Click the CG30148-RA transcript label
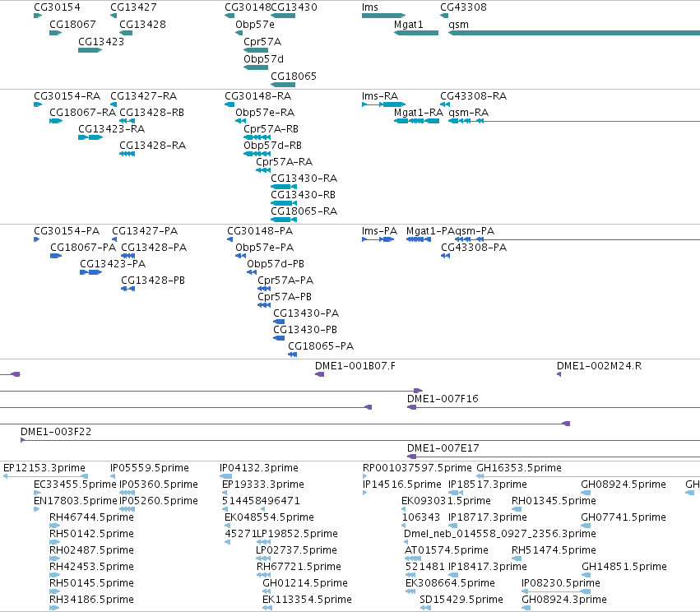Image resolution: width=700 pixels, height=612 pixels. coord(258,96)
